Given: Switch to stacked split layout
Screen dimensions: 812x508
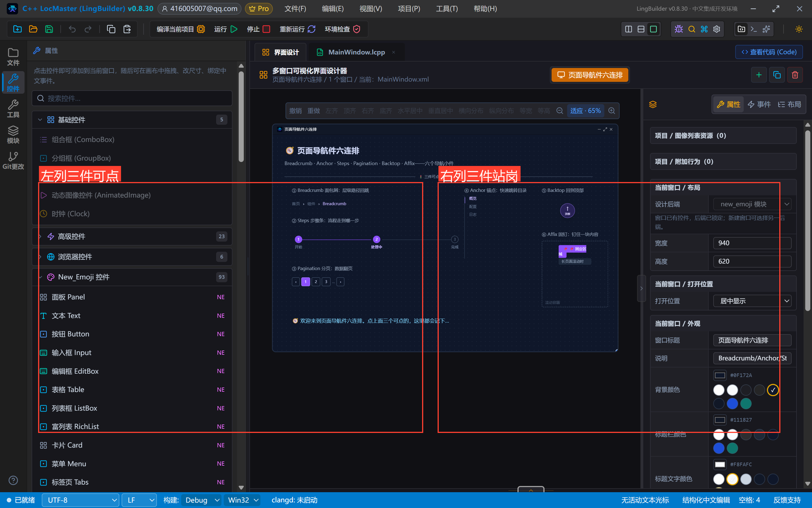Looking at the screenshot, I should [641, 29].
